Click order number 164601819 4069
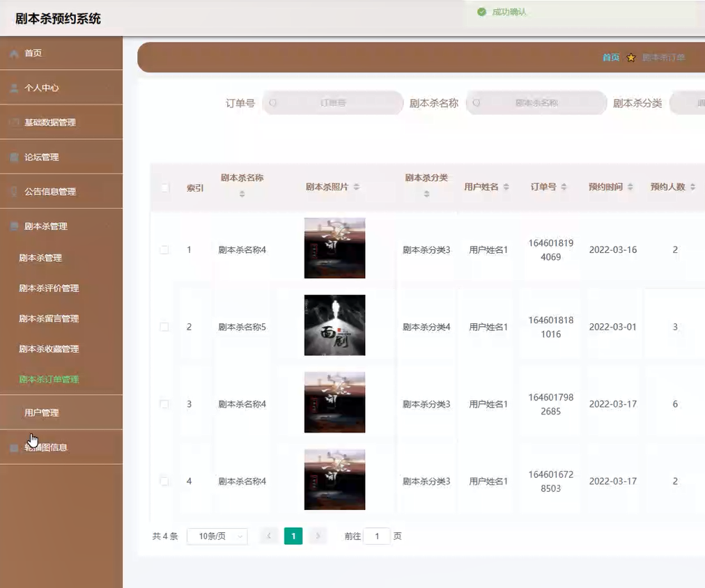 click(551, 250)
